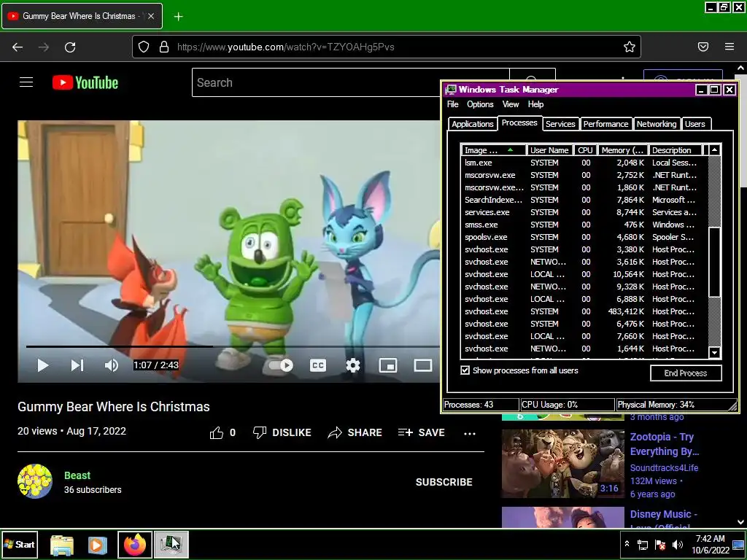Play the Gummy Bear video

(x=43, y=365)
